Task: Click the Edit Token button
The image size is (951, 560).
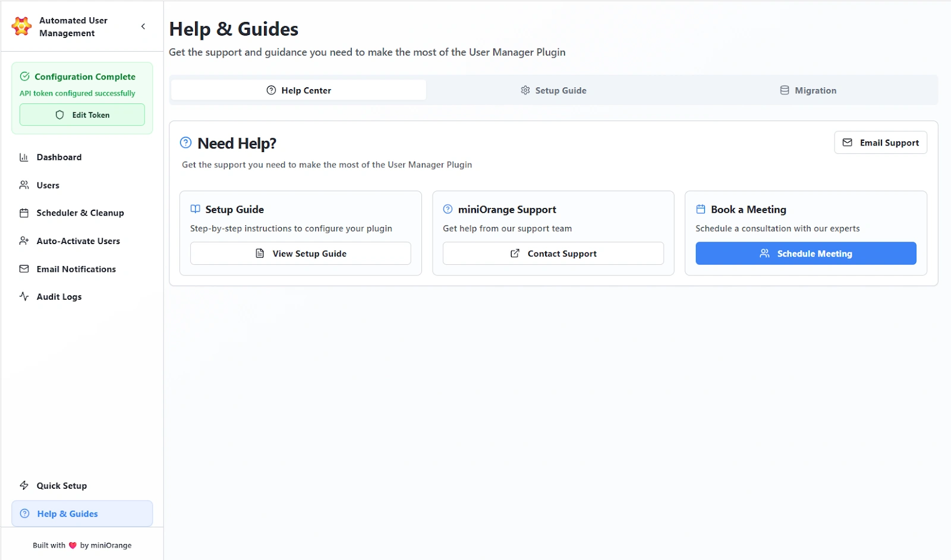Action: click(x=81, y=115)
